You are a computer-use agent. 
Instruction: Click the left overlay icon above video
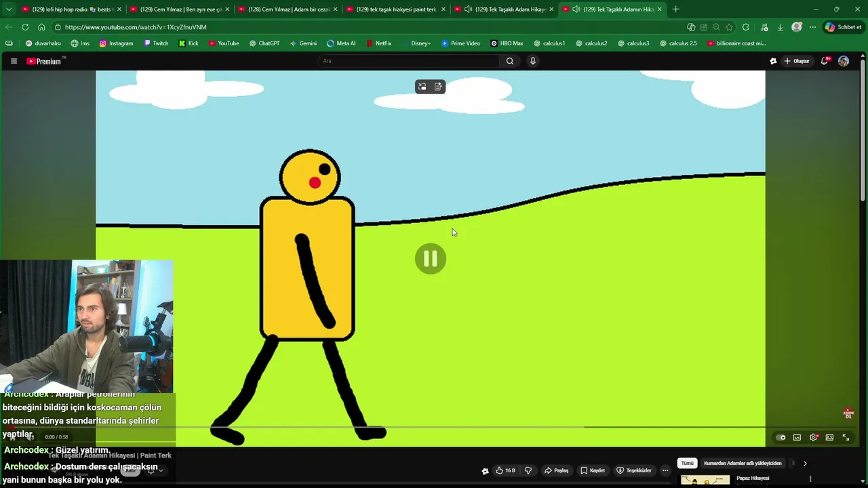click(x=422, y=87)
